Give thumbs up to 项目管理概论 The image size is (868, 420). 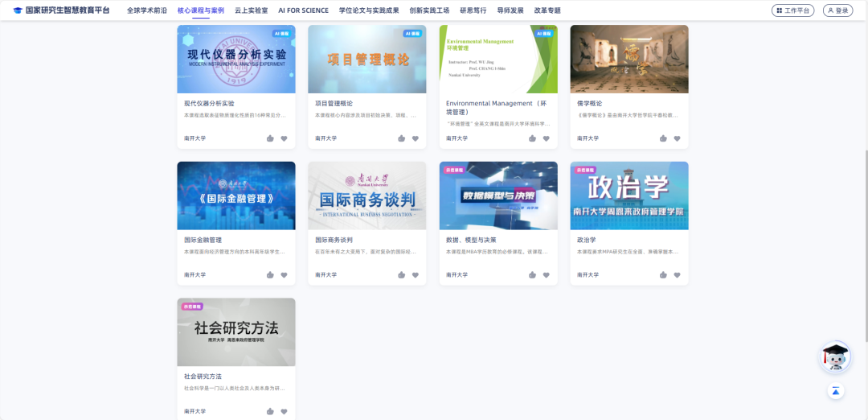[x=401, y=138]
